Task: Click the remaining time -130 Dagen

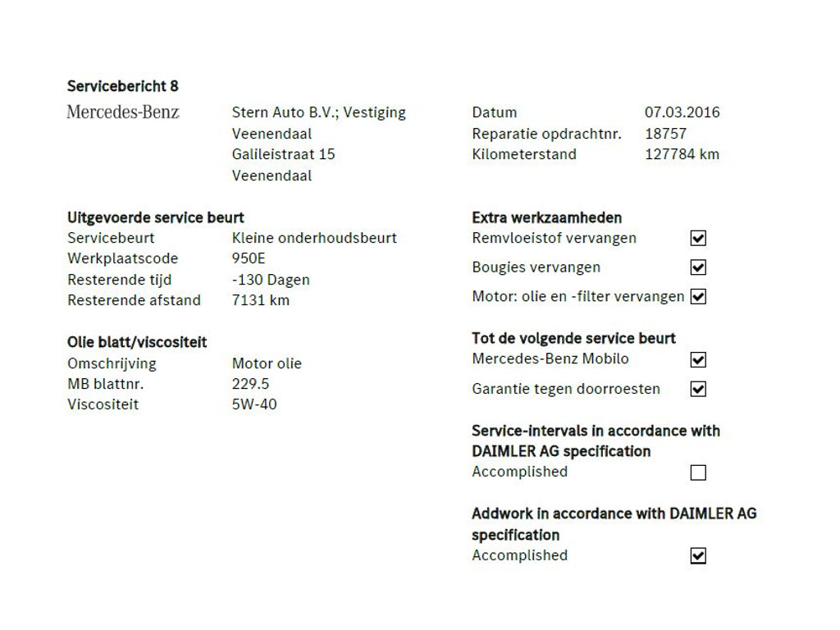Action: point(271,280)
